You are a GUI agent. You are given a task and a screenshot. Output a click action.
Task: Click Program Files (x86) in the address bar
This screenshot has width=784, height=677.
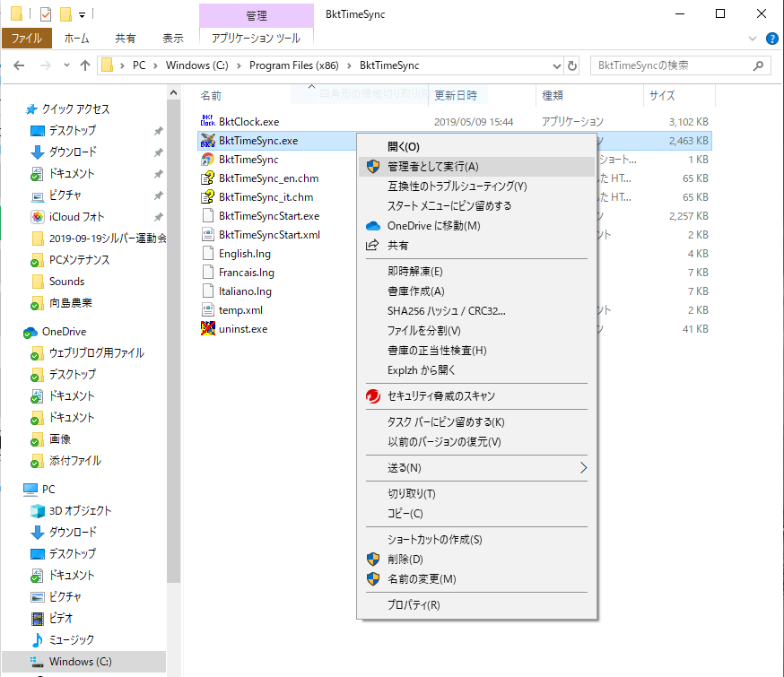294,65
